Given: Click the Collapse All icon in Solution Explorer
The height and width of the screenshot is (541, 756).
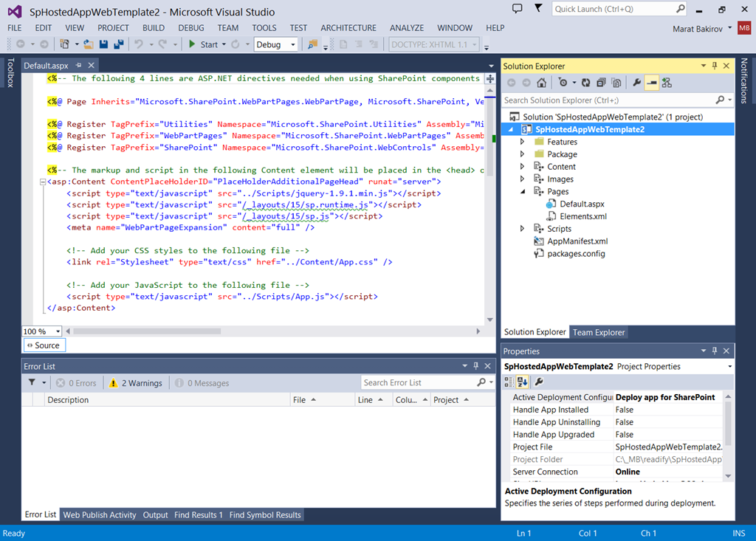Looking at the screenshot, I should point(601,83).
